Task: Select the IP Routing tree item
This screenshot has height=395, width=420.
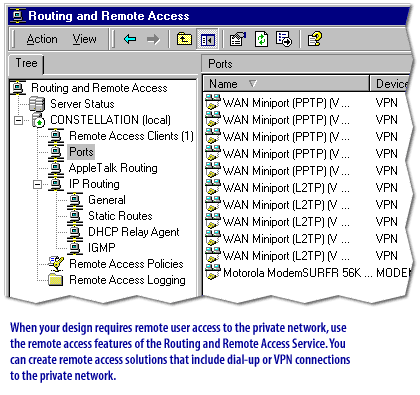Action: pyautogui.click(x=94, y=184)
